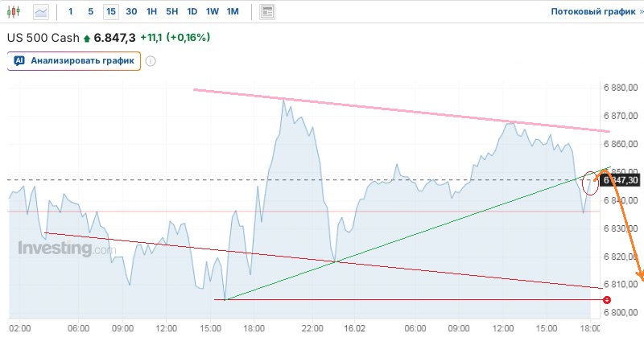Image resolution: width=644 pixels, height=337 pixels.
Task: Choose the 1W timeframe
Action: tap(212, 12)
